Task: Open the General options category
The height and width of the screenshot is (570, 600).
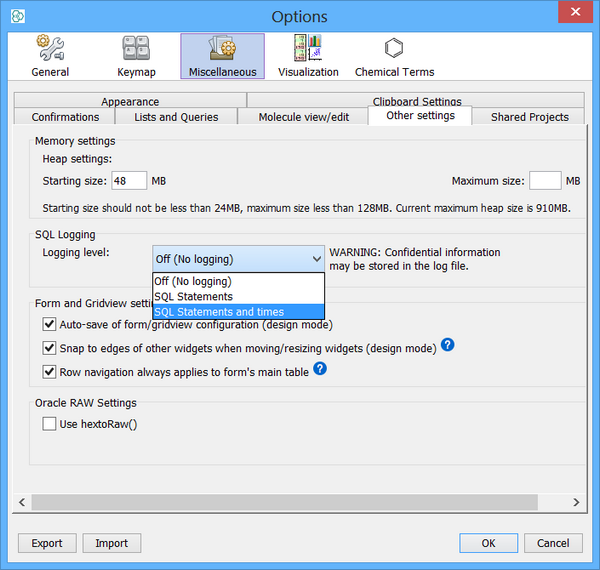Action: pos(50,55)
